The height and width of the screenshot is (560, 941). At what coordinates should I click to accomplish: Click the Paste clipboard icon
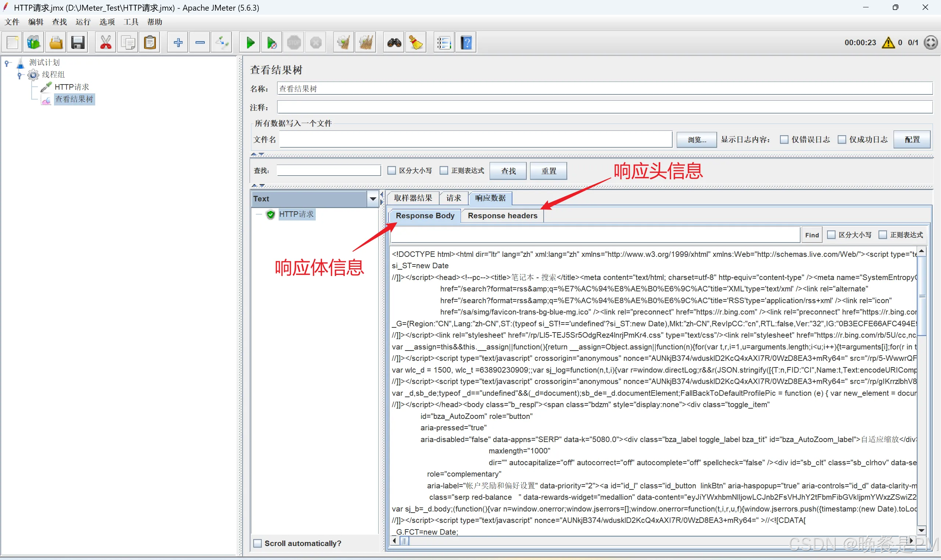[x=150, y=43]
